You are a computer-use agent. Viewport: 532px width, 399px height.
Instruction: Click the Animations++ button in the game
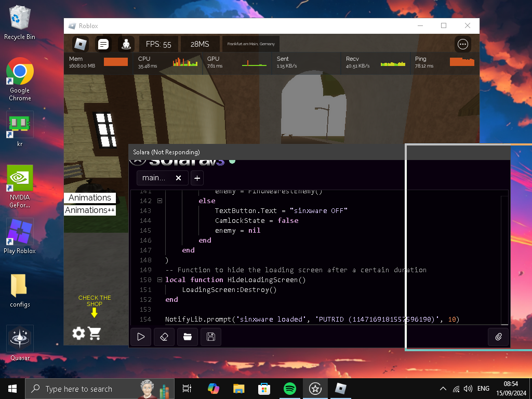tap(90, 210)
